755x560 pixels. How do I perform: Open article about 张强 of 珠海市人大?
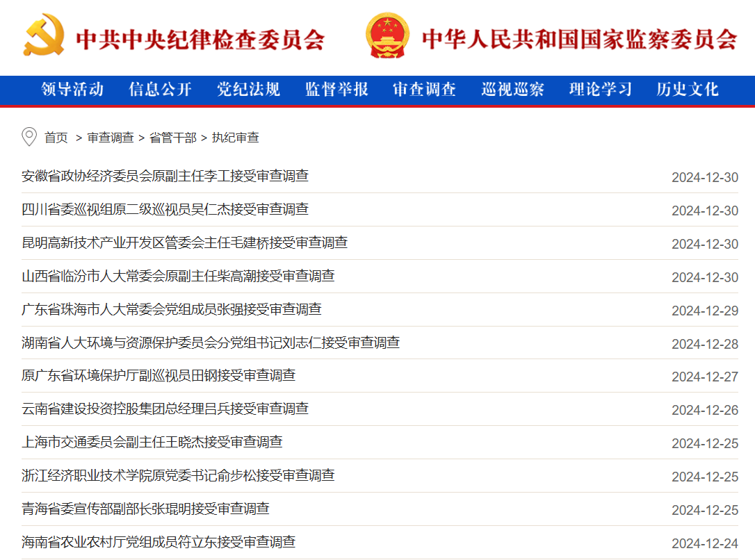pos(172,309)
